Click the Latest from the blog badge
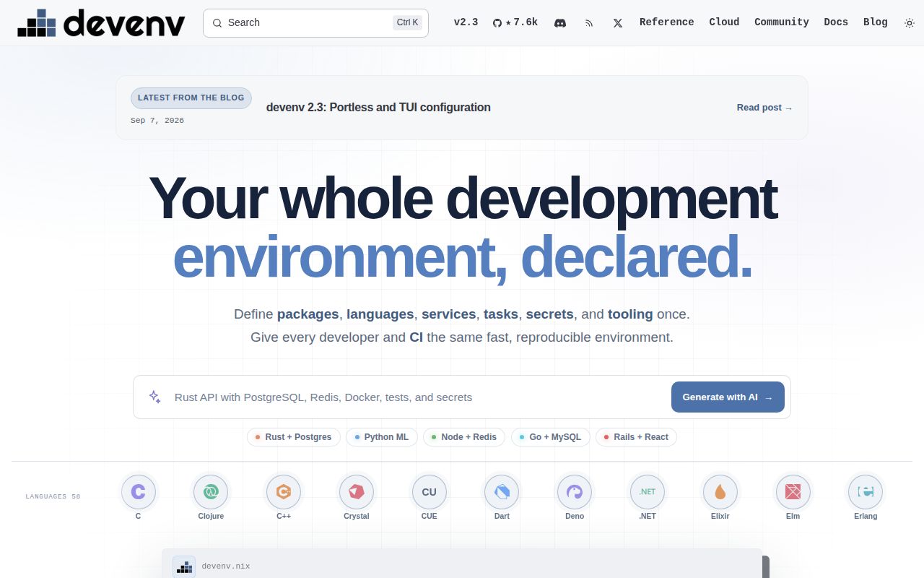The height and width of the screenshot is (578, 924). [191, 98]
